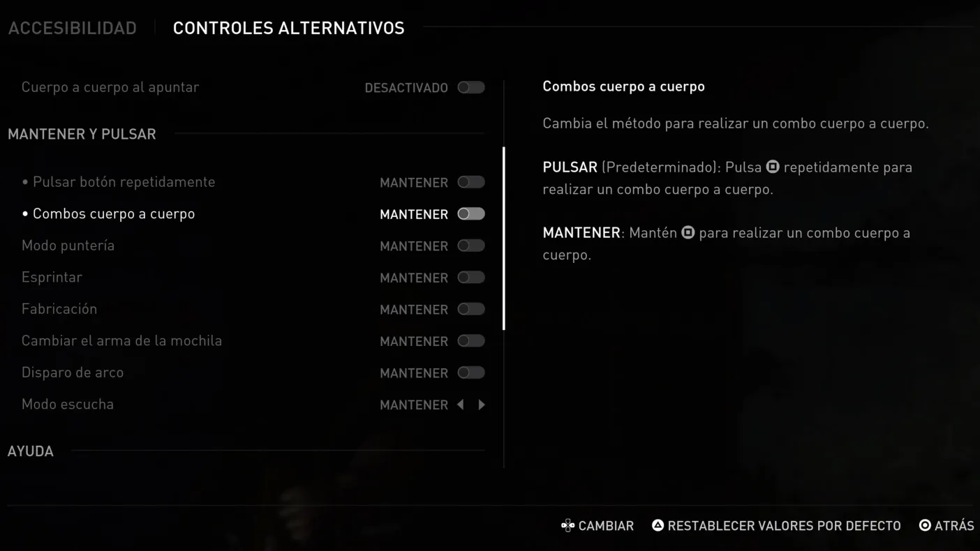Image resolution: width=980 pixels, height=551 pixels.
Task: Select the CONTROLES ALTERNATIVOS tab heading
Action: pos(288,28)
